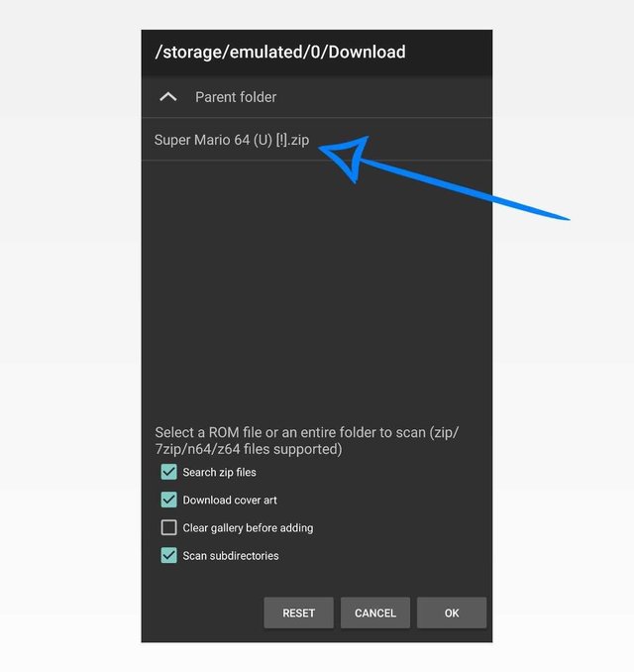Go up via the Parent folder chevron

[x=168, y=97]
